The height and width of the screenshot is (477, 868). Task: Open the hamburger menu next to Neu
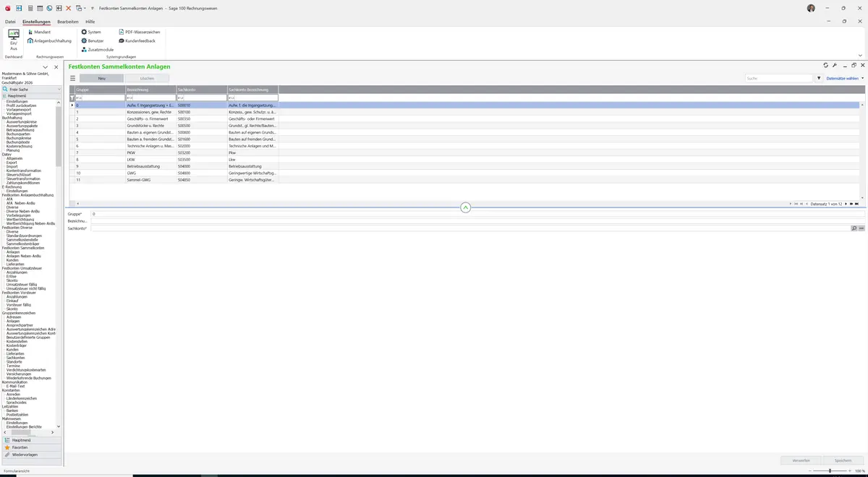point(72,78)
